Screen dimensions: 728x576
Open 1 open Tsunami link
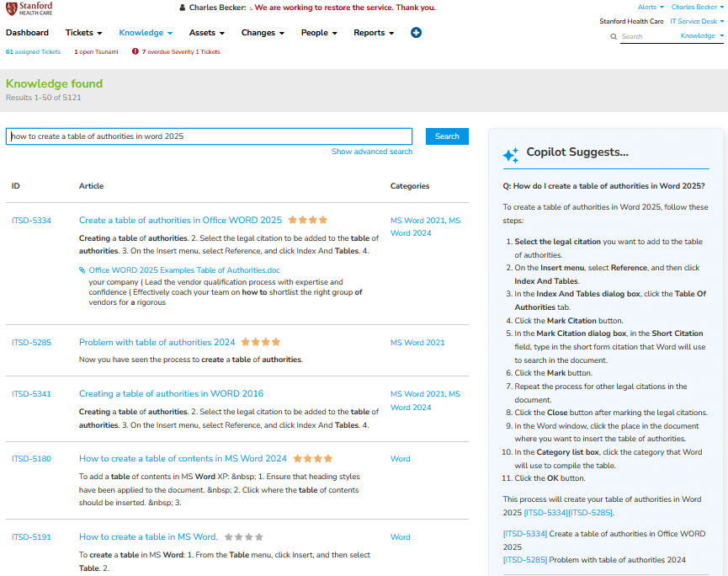[x=96, y=51]
